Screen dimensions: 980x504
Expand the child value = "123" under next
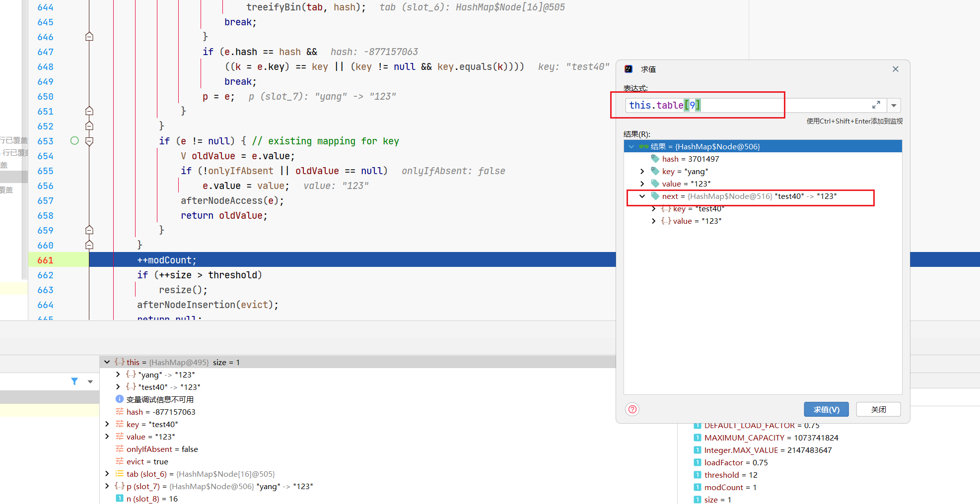coord(654,221)
